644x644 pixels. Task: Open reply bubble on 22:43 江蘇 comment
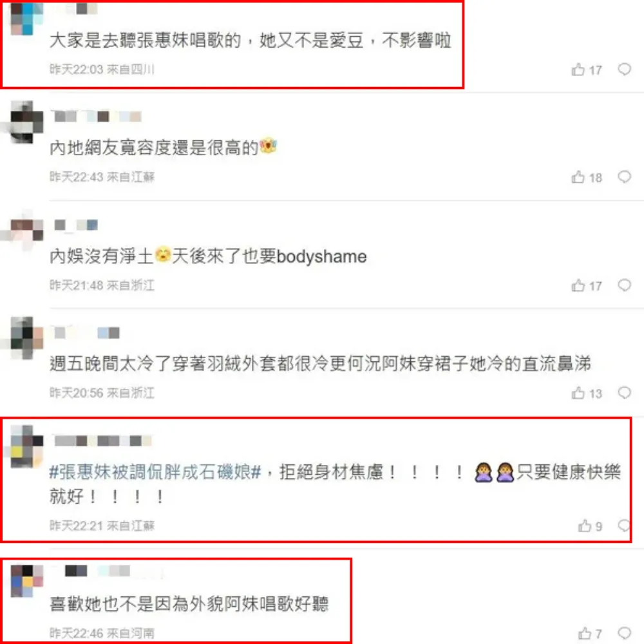click(x=624, y=176)
